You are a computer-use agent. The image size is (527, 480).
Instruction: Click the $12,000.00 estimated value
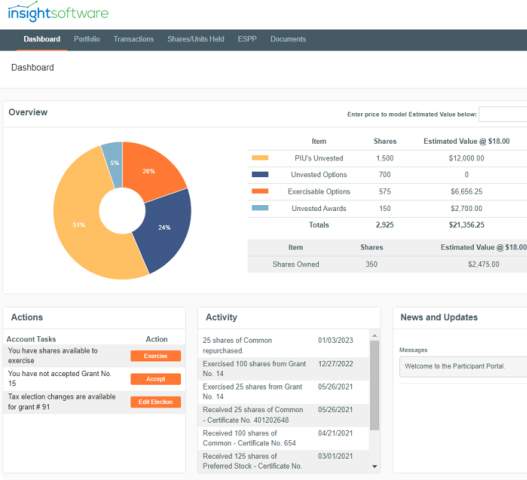[467, 158]
